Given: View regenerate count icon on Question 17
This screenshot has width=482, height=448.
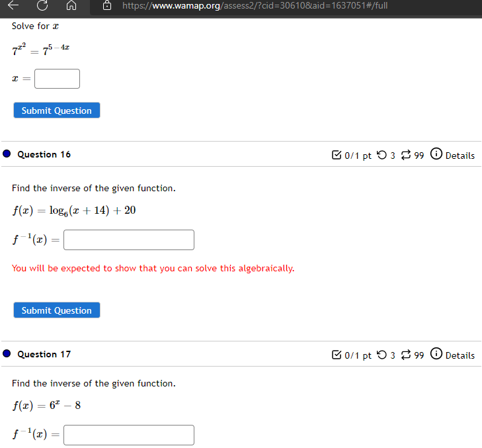Looking at the screenshot, I should point(406,355).
